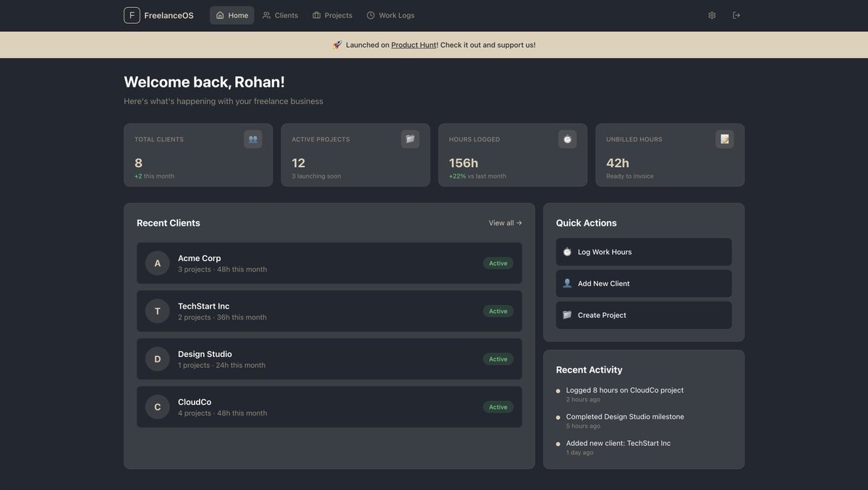Select the Acme Corp client name
Viewport: 868px width, 490px height.
tap(200, 258)
